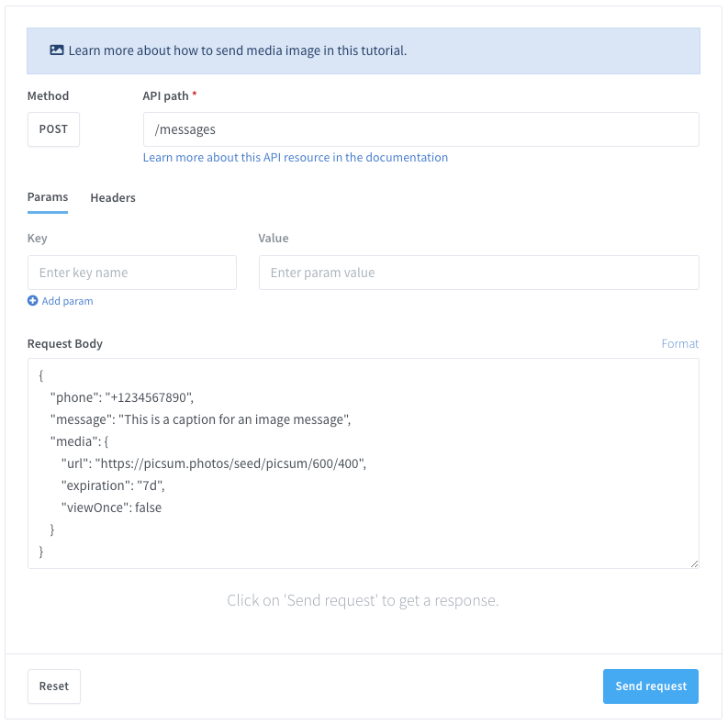Viewport: 728px width, 725px height.
Task: Click the viewOnce false value in request body
Action: click(x=148, y=507)
